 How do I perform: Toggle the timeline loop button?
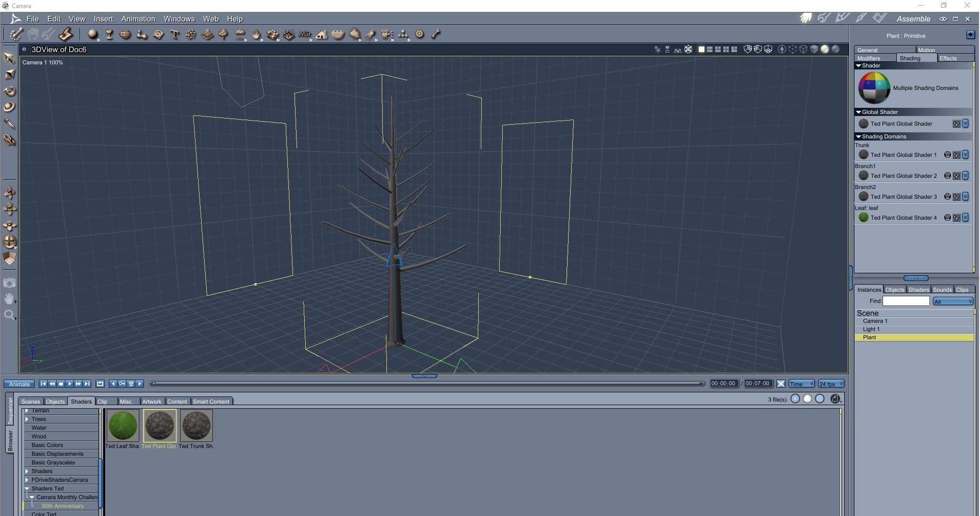coord(100,384)
